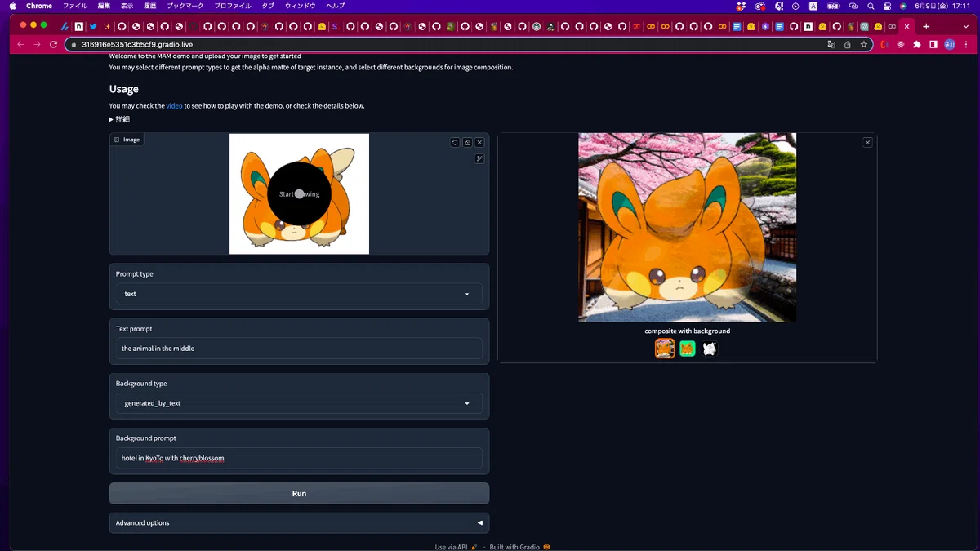Open the プロファイル menu
Image resolution: width=980 pixels, height=551 pixels.
pyautogui.click(x=233, y=6)
